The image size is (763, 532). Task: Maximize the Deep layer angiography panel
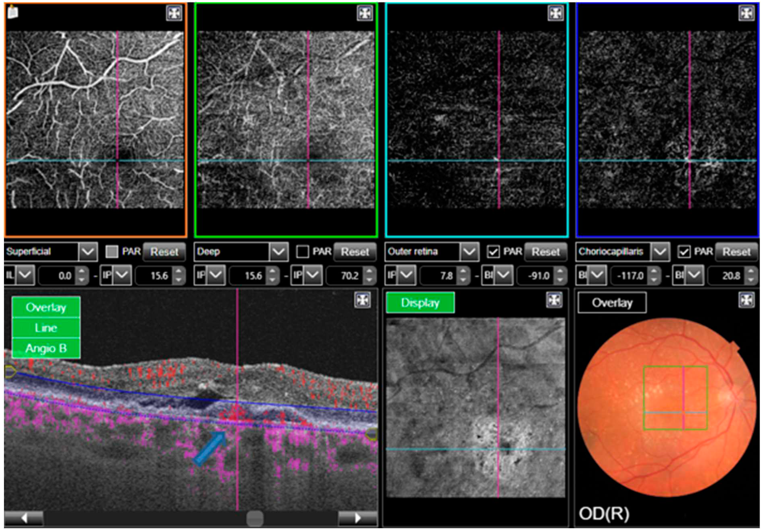coord(365,14)
